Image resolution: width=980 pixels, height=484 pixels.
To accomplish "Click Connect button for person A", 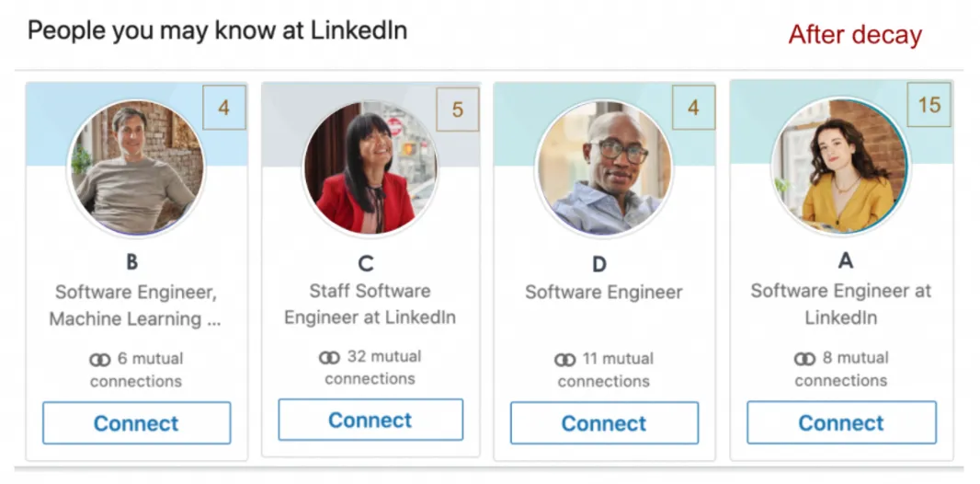I will coord(841,422).
